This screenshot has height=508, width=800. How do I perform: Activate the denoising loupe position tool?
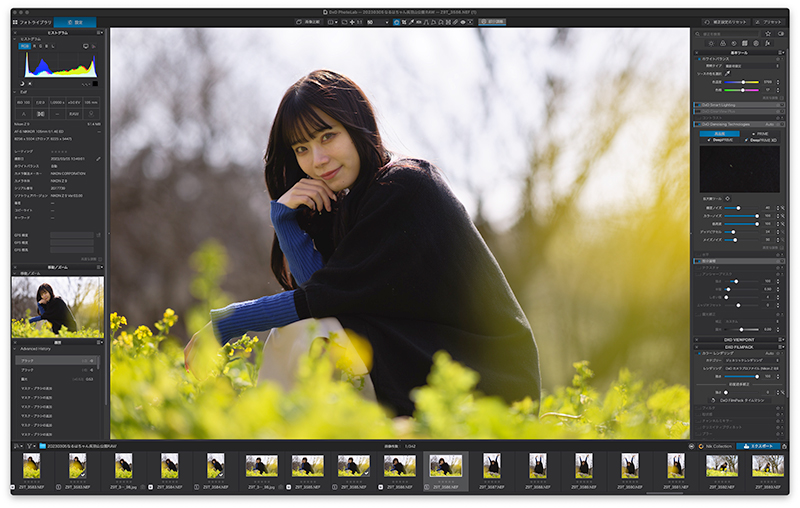[x=728, y=198]
